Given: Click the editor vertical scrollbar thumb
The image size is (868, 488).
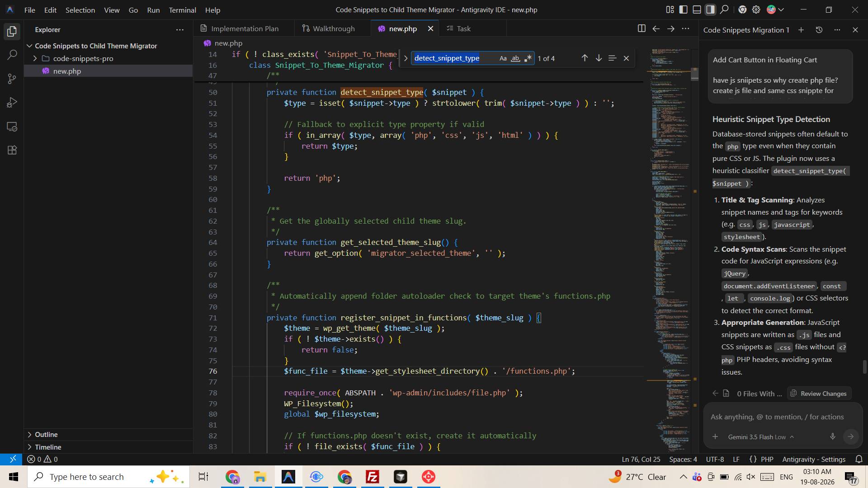Looking at the screenshot, I should [695, 74].
